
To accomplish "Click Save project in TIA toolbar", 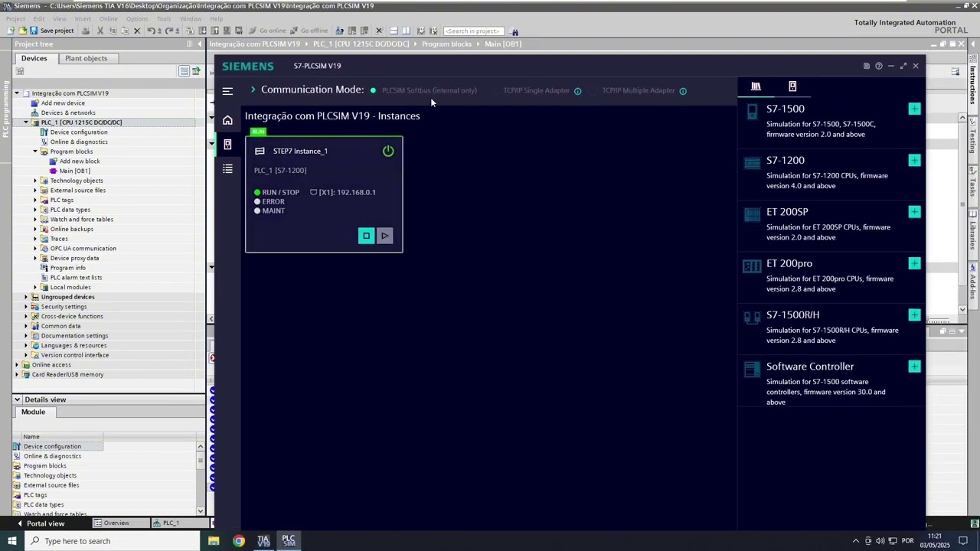I will pos(51,31).
